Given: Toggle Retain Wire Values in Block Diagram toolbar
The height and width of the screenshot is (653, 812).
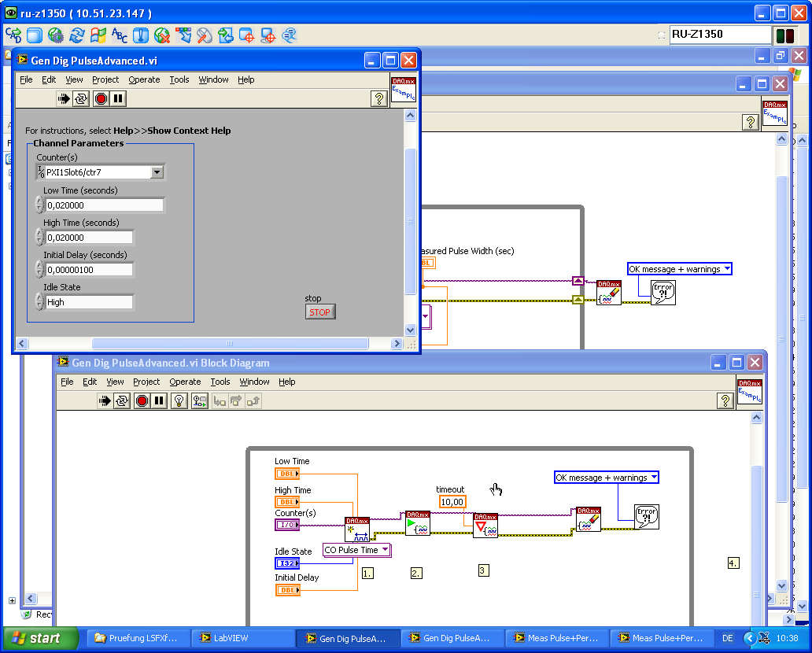Looking at the screenshot, I should (199, 400).
